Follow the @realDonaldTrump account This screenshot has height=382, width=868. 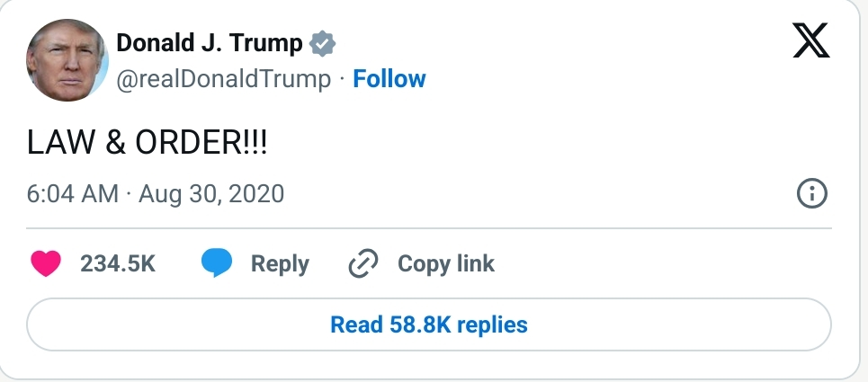(x=389, y=79)
